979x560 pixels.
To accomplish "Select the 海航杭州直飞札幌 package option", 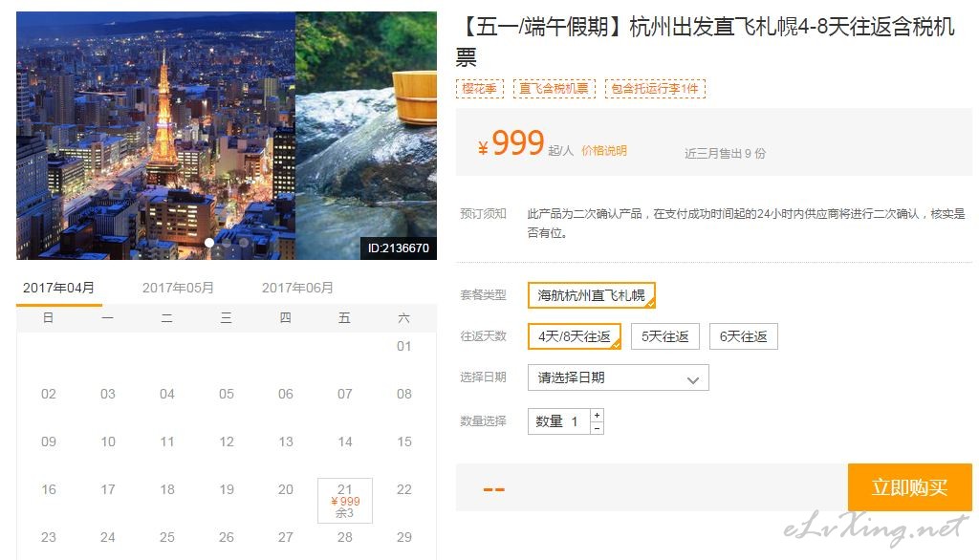I will tap(591, 295).
